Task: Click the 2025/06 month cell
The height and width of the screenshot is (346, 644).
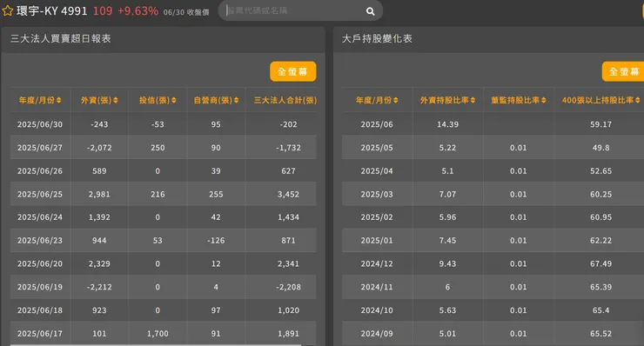Action: point(377,124)
